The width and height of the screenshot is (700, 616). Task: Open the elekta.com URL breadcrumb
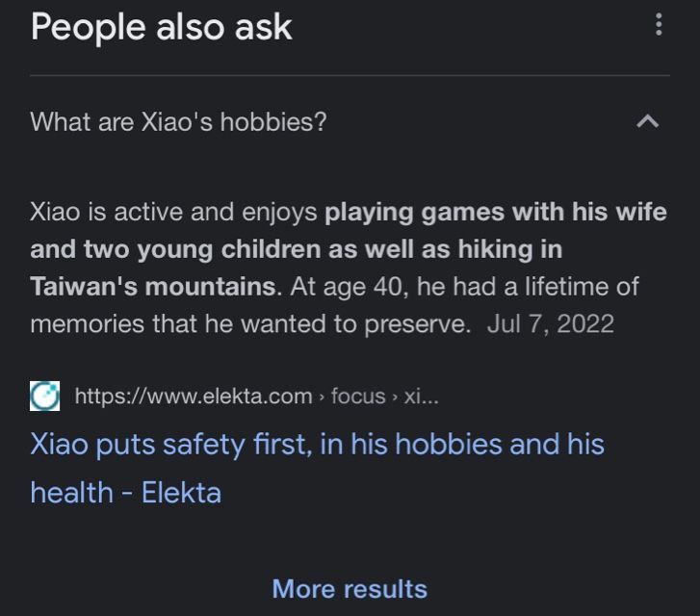(193, 396)
